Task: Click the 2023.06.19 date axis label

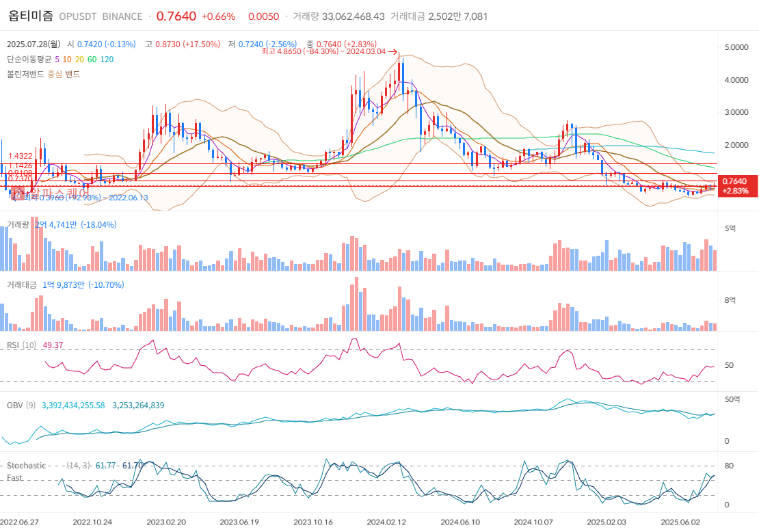Action: (x=239, y=522)
